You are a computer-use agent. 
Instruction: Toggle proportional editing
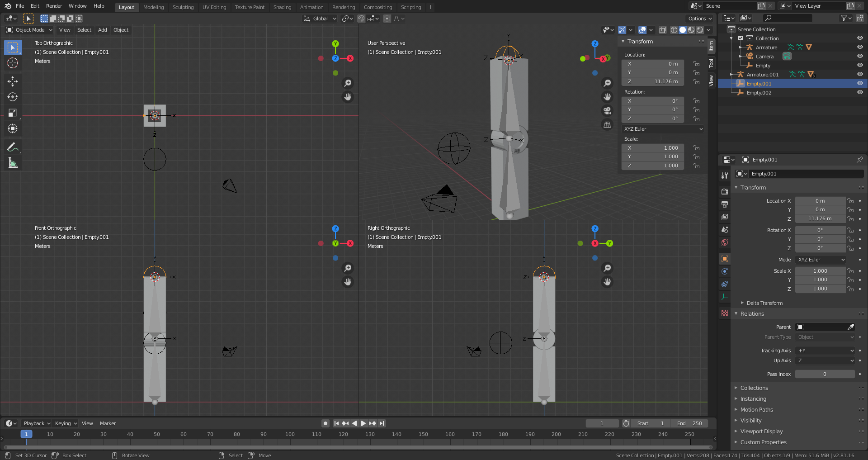pyautogui.click(x=387, y=19)
